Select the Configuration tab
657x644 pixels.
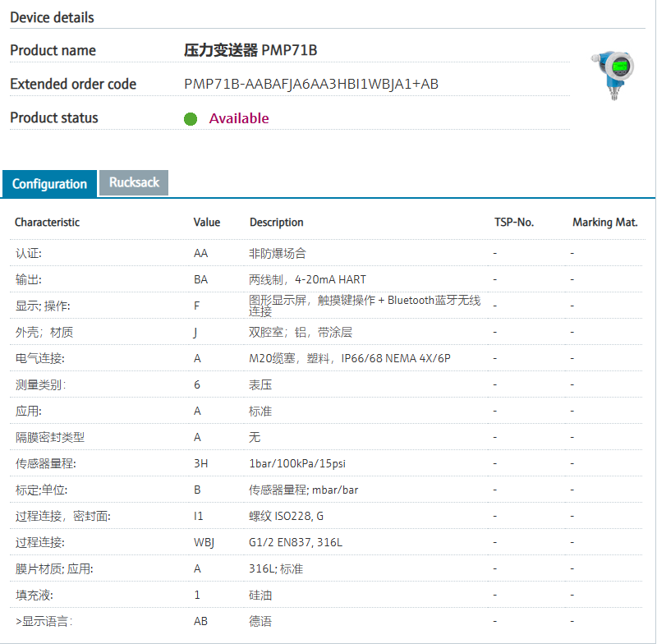49,184
